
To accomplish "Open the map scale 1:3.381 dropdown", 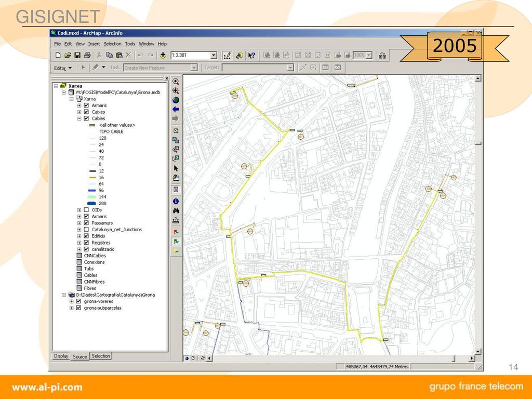I will click(x=214, y=55).
